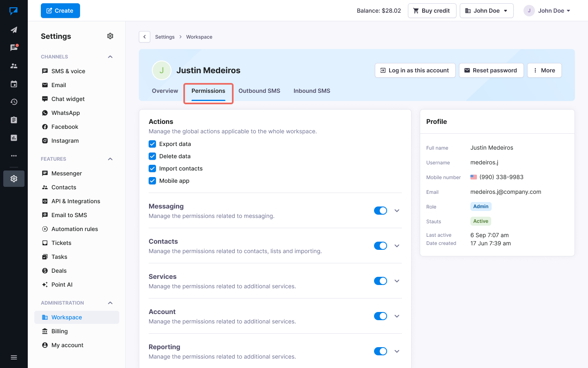Disable the Delete data checkbox
The height and width of the screenshot is (368, 588).
[x=152, y=156]
